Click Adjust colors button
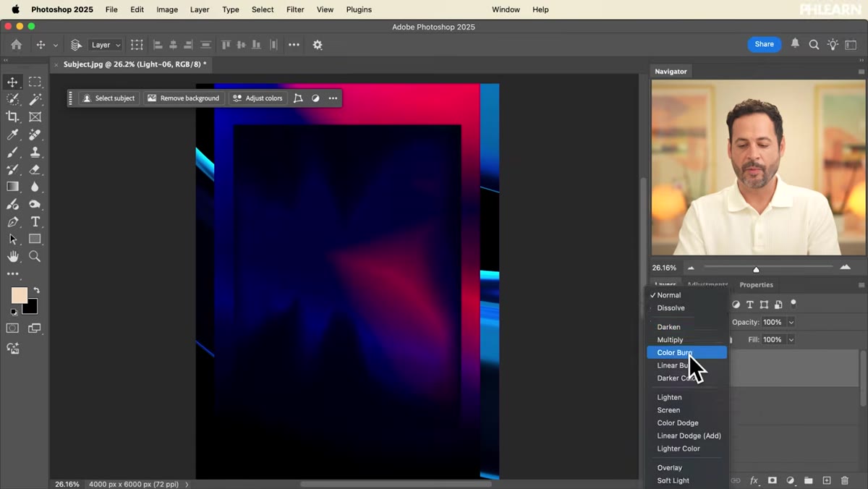The height and width of the screenshot is (489, 868). pyautogui.click(x=258, y=98)
